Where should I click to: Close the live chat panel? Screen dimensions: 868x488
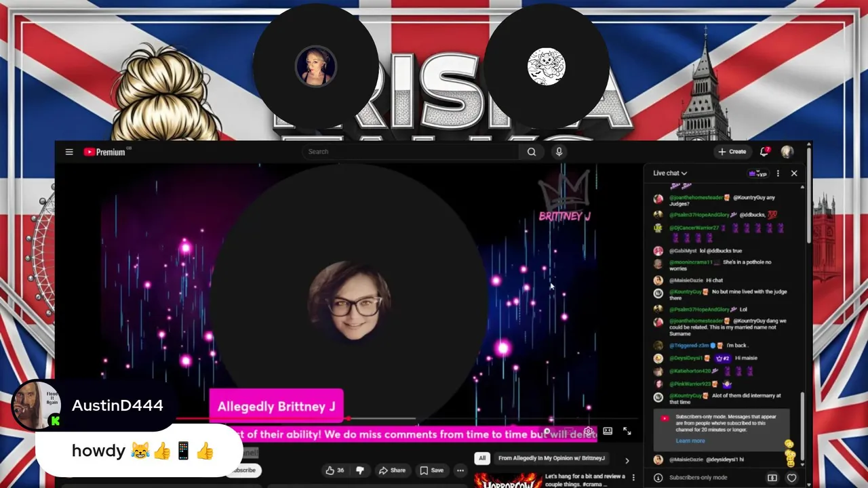click(x=794, y=174)
